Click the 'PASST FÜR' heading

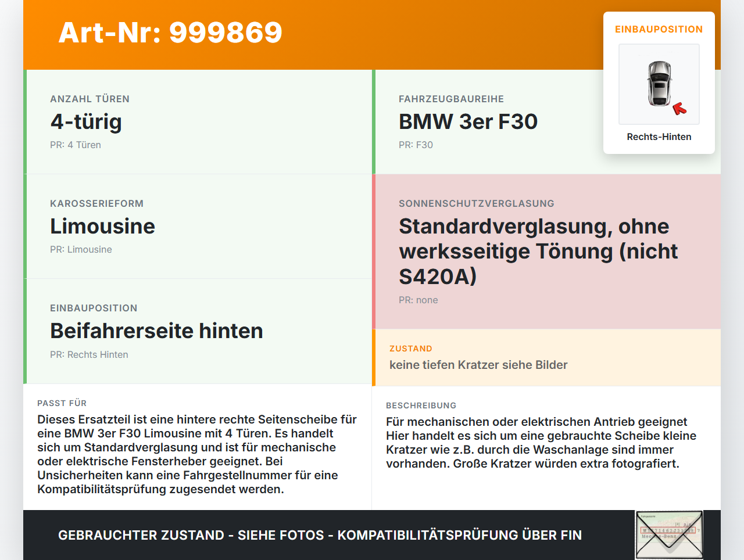pyautogui.click(x=62, y=403)
